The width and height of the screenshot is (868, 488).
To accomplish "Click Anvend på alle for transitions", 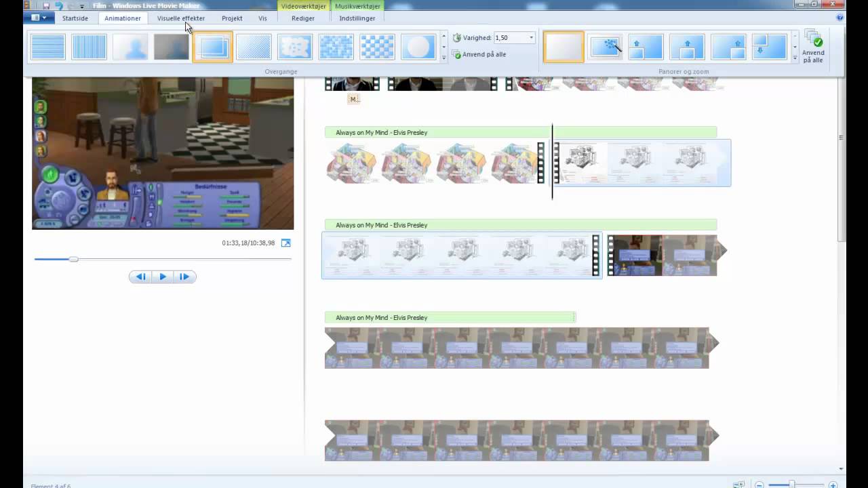I will click(480, 54).
